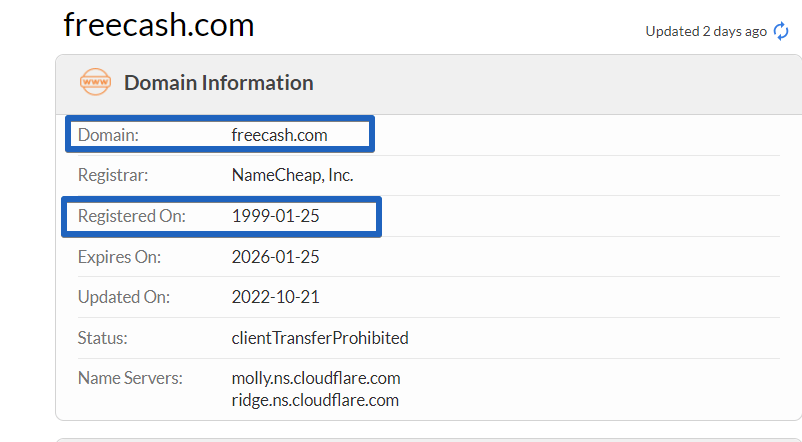Screen dimensions: 802x442
Task: Click the Domain Information heading
Action: click(218, 83)
